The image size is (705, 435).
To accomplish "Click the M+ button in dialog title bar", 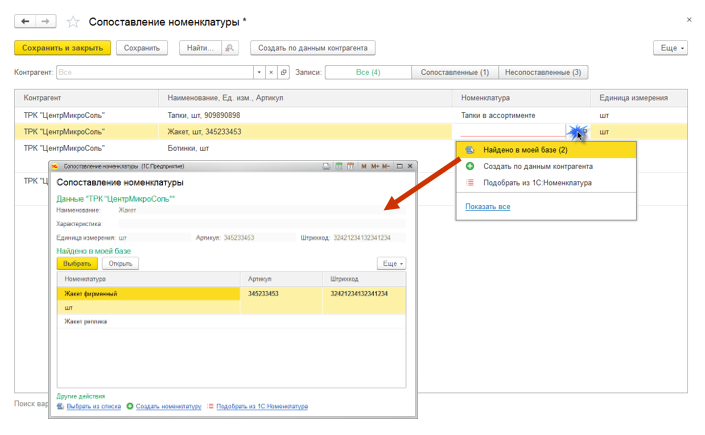I will pos(375,166).
